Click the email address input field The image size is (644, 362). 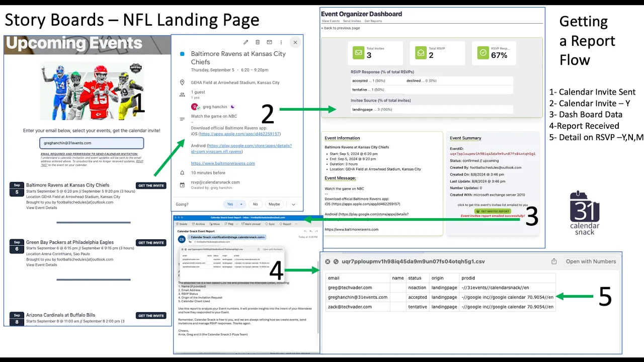pyautogui.click(x=92, y=143)
